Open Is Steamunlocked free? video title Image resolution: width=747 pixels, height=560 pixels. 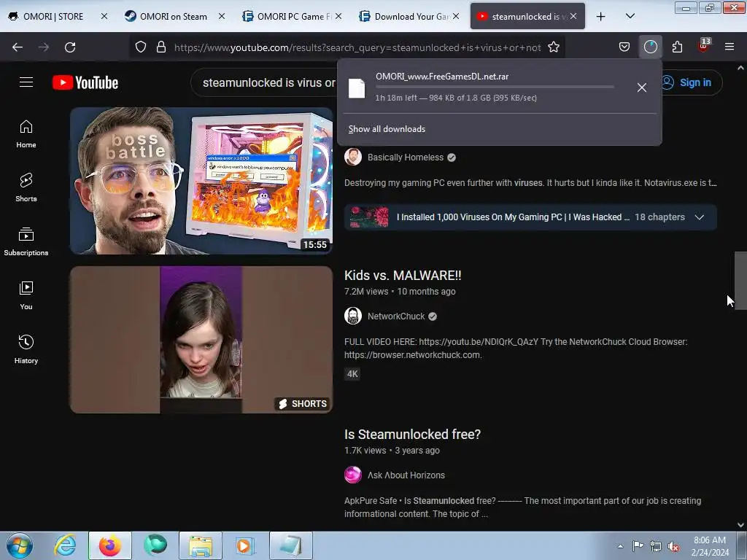pyautogui.click(x=413, y=435)
